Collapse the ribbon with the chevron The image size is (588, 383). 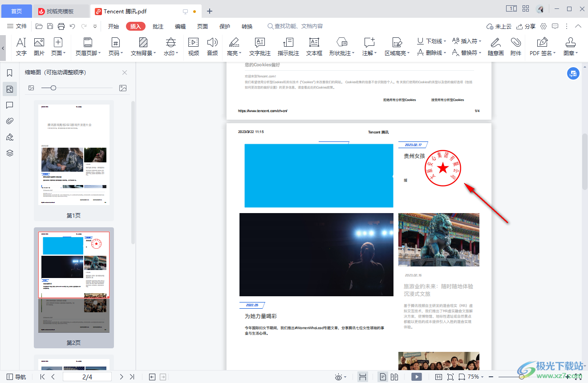(x=578, y=26)
